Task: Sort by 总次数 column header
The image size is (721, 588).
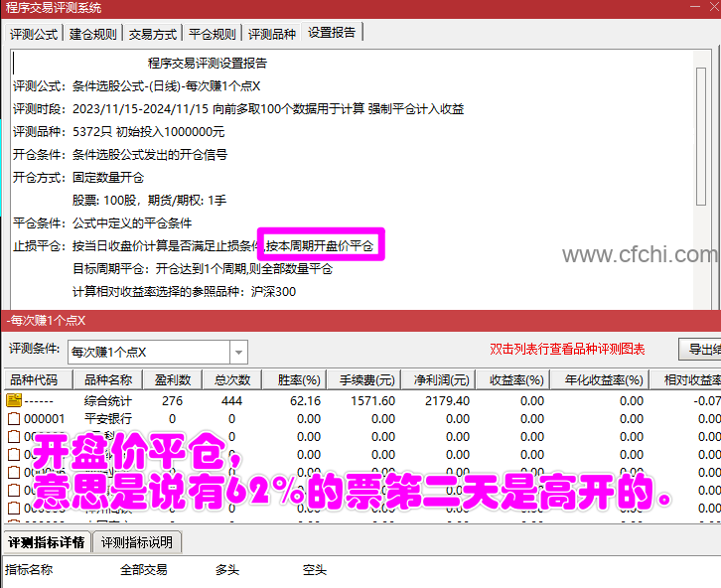Action: (x=232, y=379)
